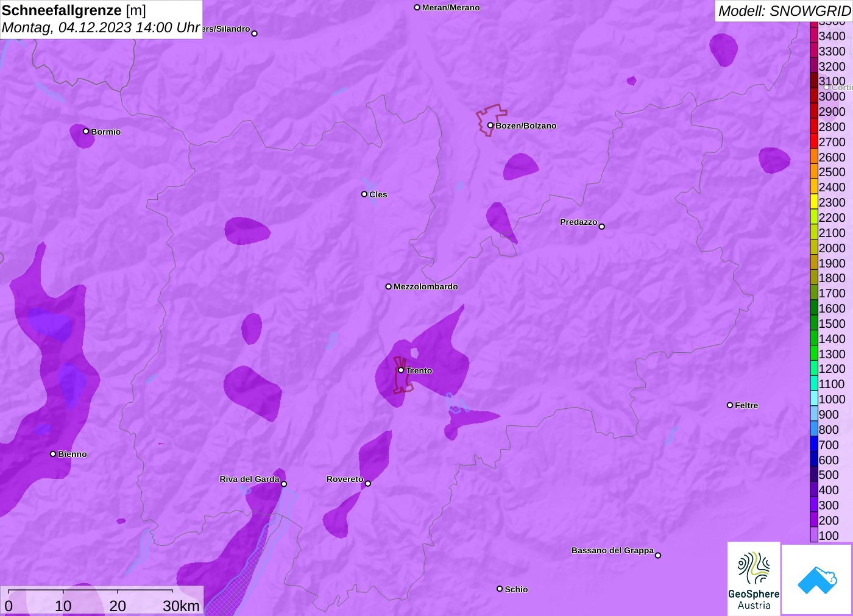Screen dimensions: 853x616
Task: Click the Predazzo label text
Action: click(x=579, y=222)
